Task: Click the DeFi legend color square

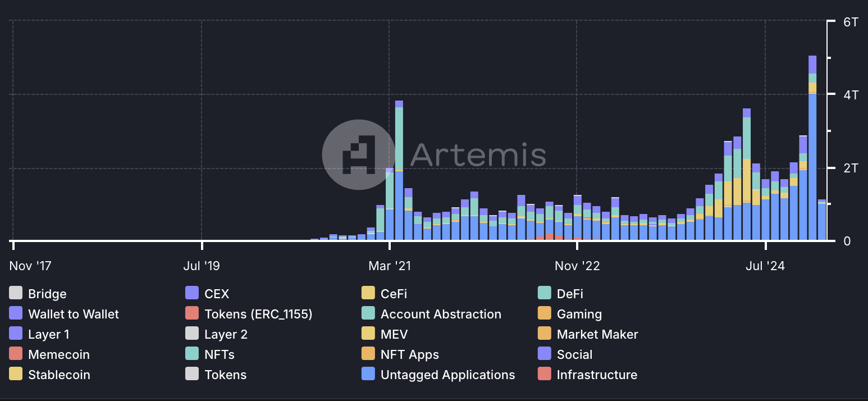Action: 545,293
